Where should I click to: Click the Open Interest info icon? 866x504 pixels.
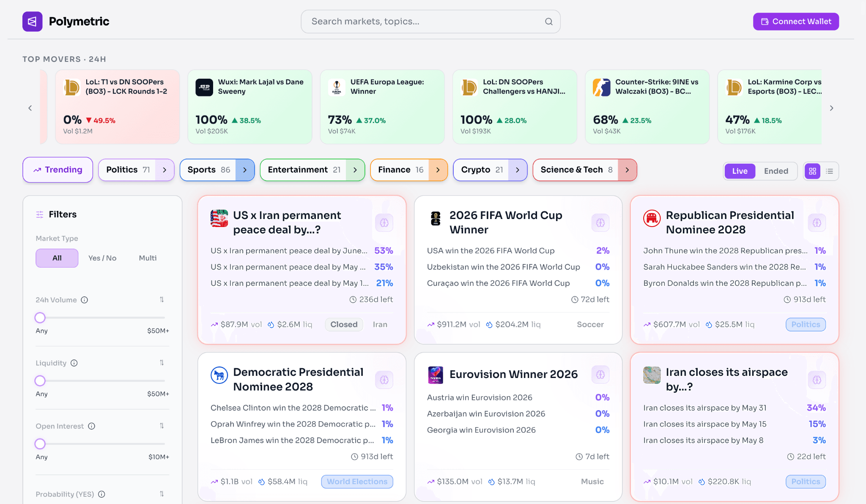[91, 426]
